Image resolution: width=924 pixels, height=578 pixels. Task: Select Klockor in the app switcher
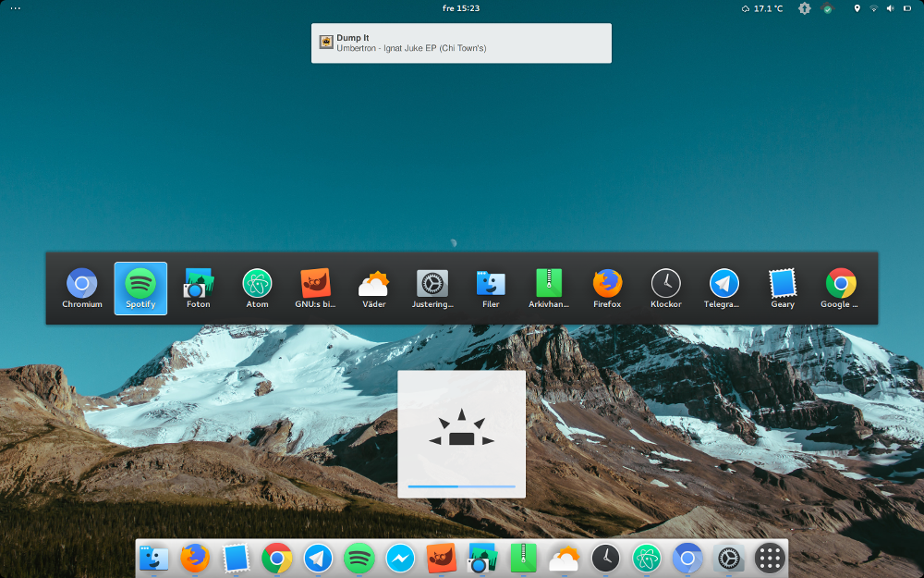(x=666, y=289)
